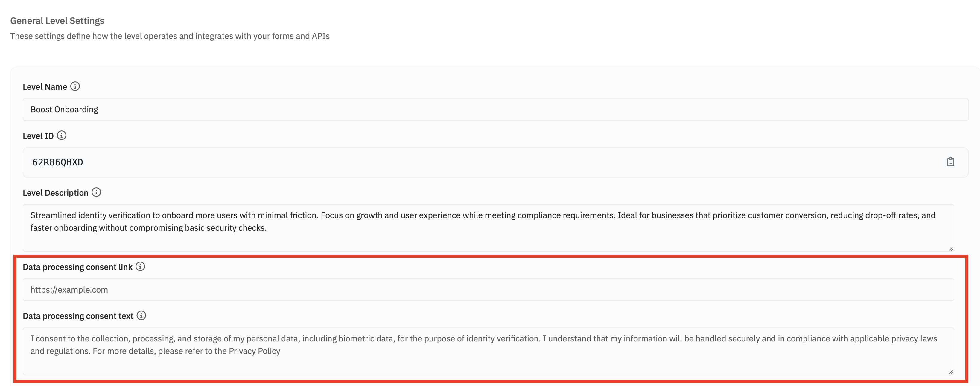Screen dimensions: 980x386
Task: Click info icon next to Data processing consent link
Action: point(140,267)
